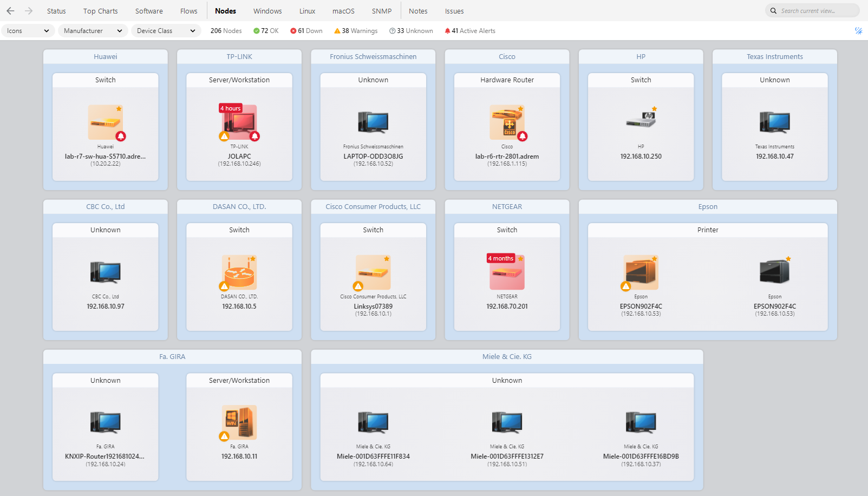Filter nodes by 72 OK status

(x=266, y=31)
